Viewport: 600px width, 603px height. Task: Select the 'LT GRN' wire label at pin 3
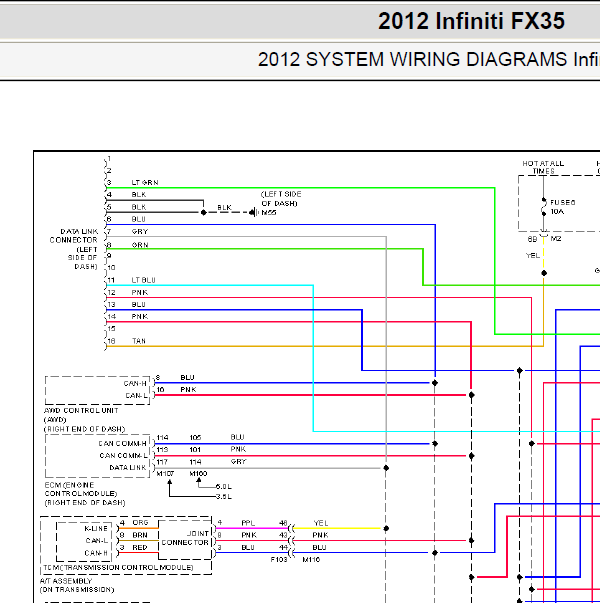145,183
